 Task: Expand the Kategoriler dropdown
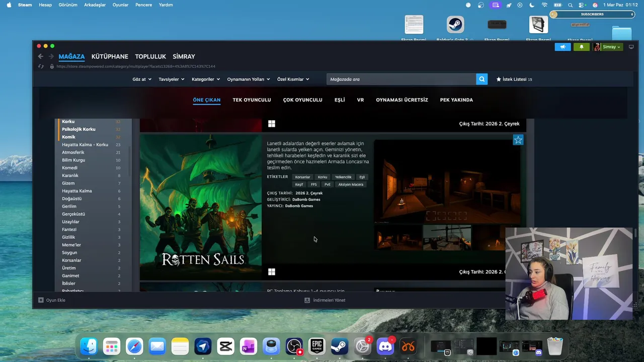point(206,79)
